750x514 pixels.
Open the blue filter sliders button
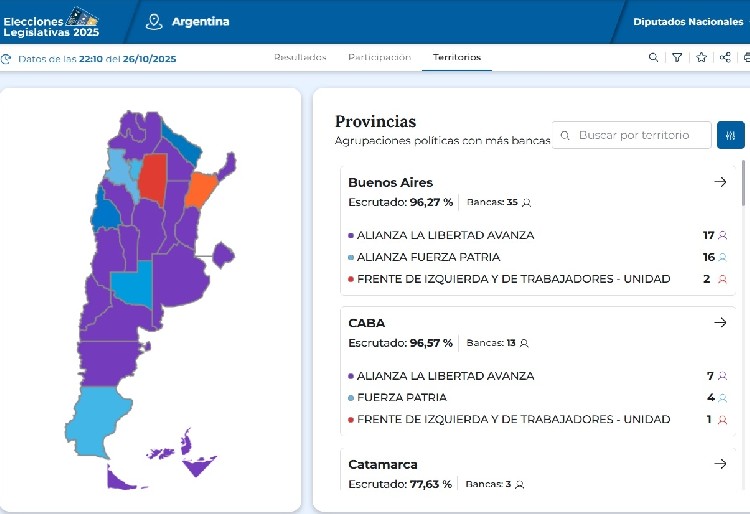(731, 135)
